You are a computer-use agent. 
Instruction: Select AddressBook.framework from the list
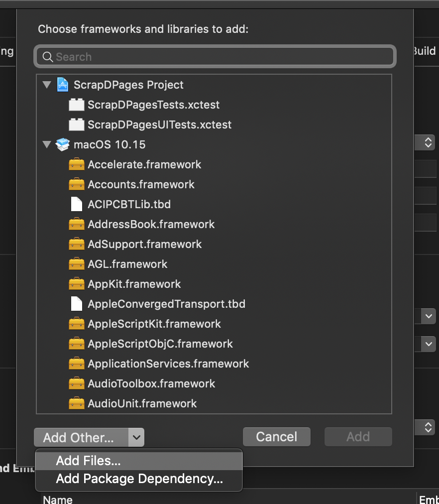coord(151,224)
